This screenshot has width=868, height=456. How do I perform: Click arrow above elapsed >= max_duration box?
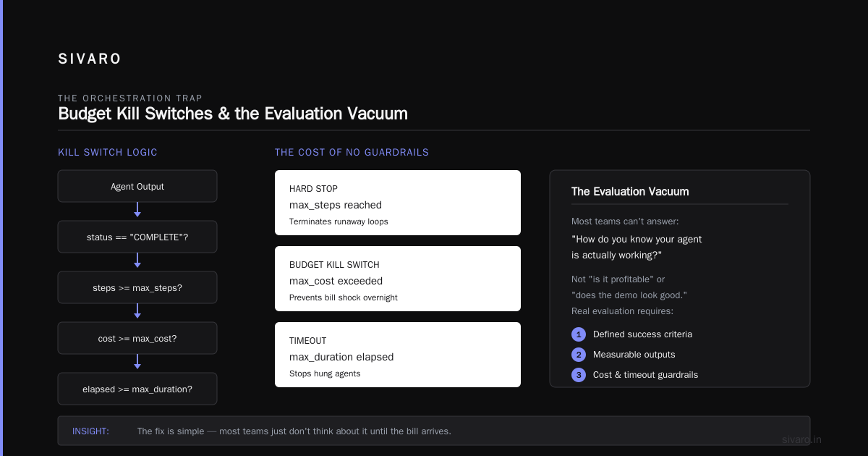tap(137, 362)
